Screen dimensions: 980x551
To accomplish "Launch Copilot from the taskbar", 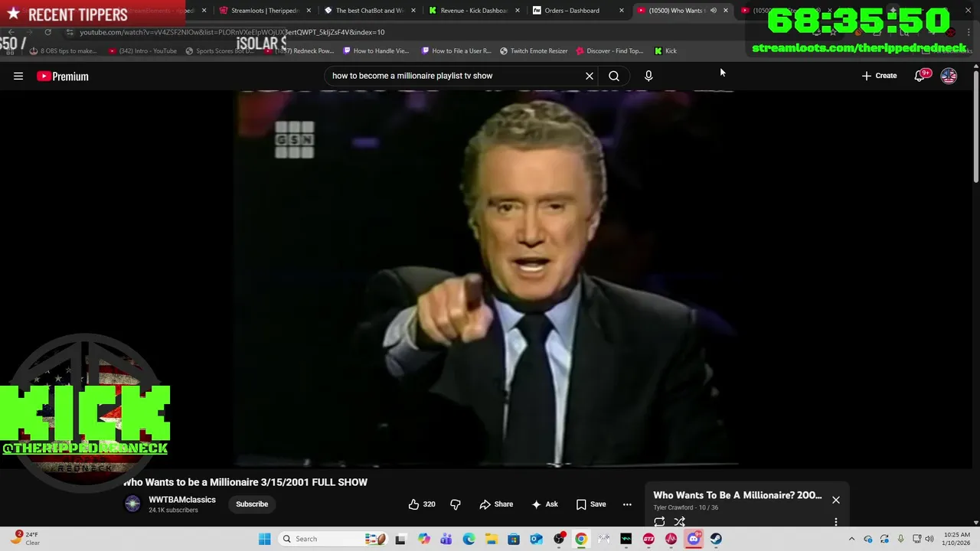I will [424, 539].
